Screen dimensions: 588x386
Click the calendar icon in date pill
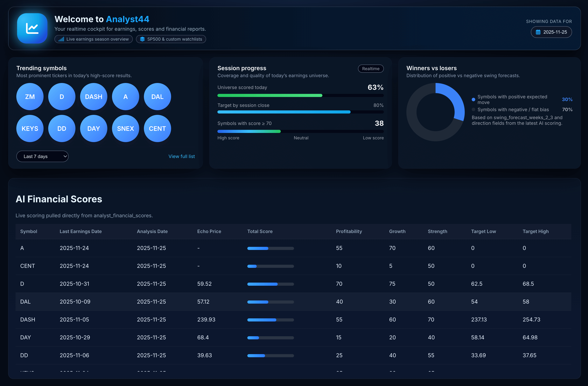coord(538,32)
